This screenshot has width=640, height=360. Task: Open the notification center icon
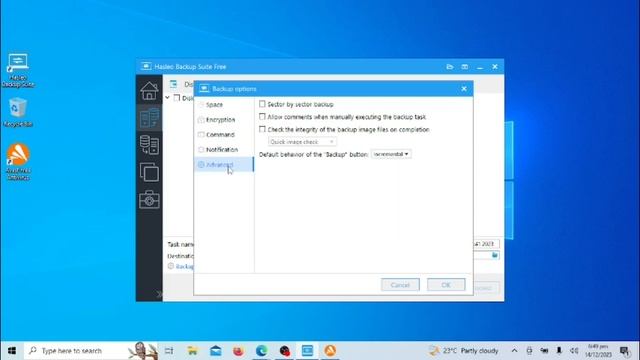click(624, 351)
